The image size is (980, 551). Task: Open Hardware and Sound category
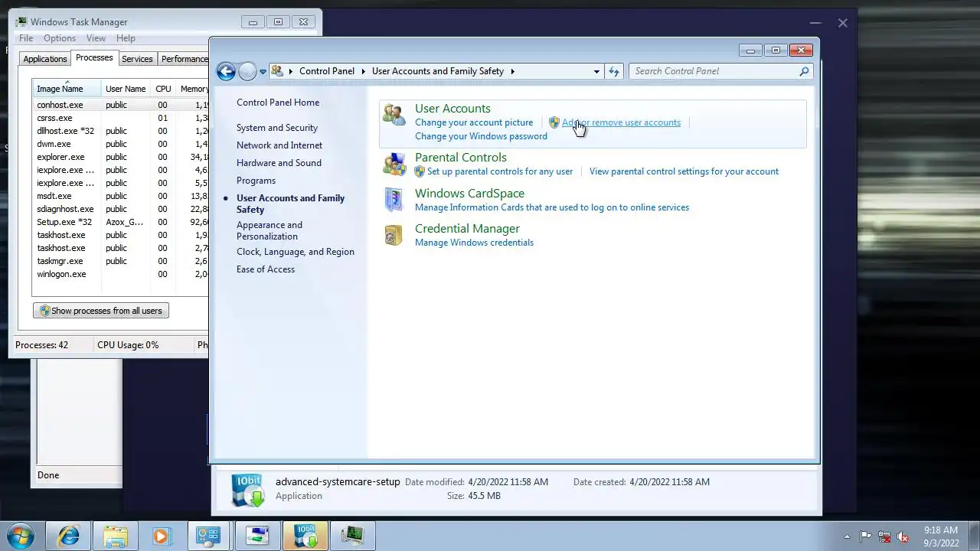(x=279, y=163)
